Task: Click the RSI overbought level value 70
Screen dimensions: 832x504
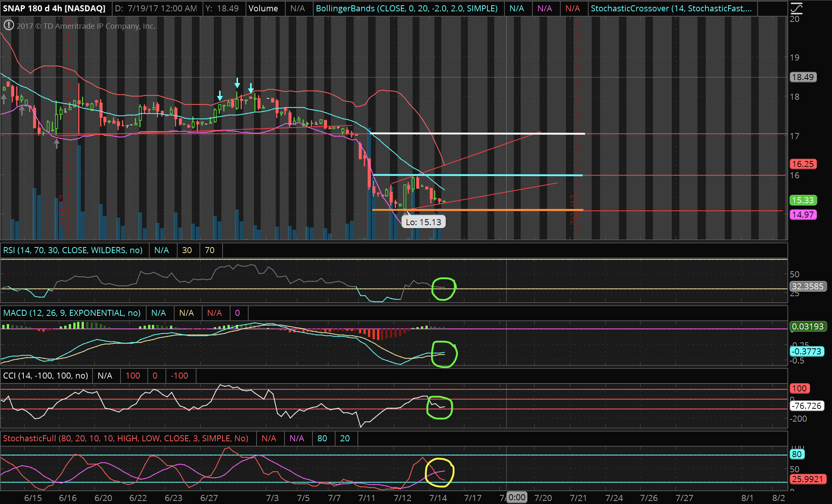Action: pyautogui.click(x=210, y=250)
